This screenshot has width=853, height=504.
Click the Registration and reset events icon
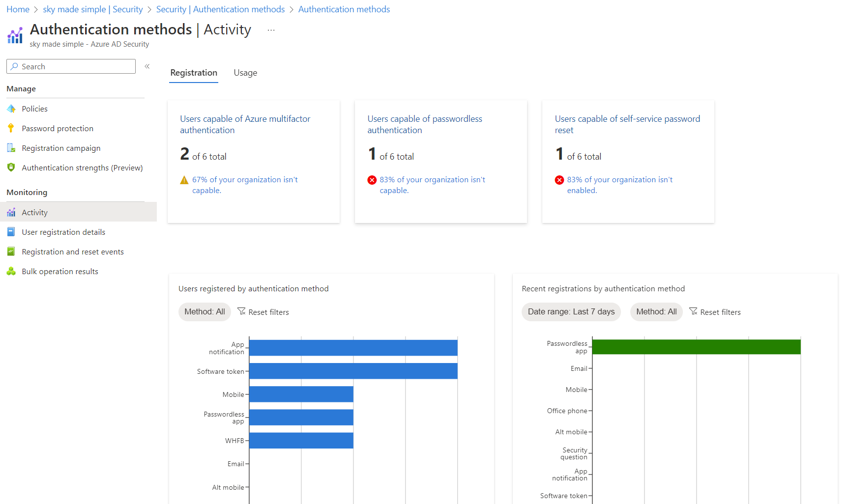pyautogui.click(x=11, y=251)
